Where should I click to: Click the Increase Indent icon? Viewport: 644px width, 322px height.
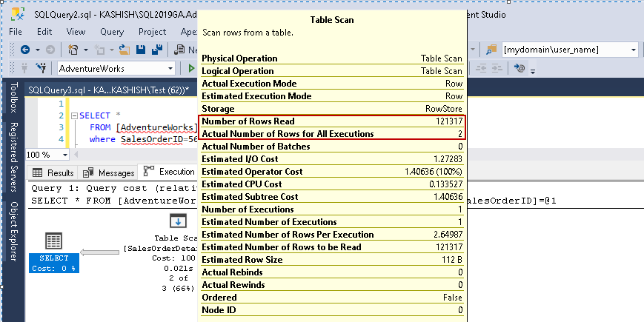(497, 68)
